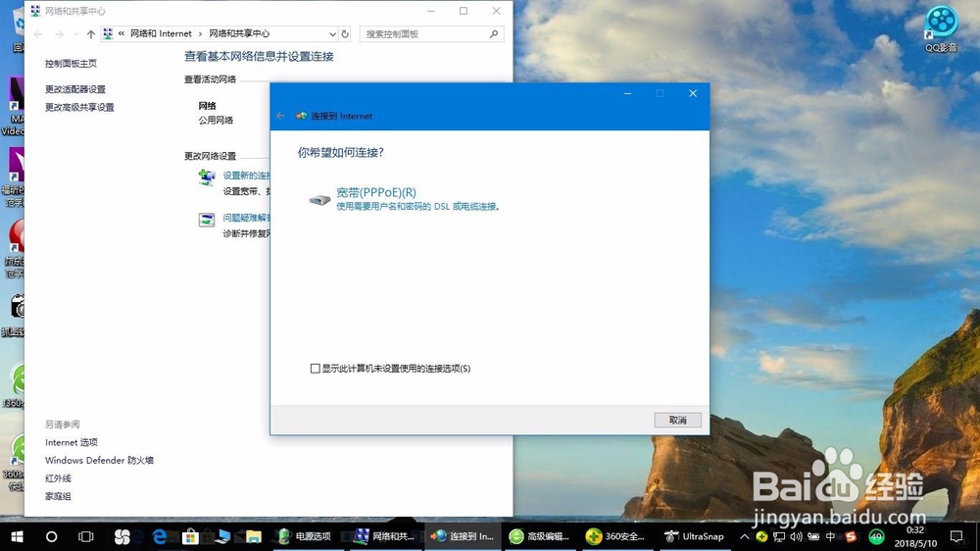Screen dimensions: 980x551
Task: Switch to UltraSnap taskbar window
Action: 694,536
